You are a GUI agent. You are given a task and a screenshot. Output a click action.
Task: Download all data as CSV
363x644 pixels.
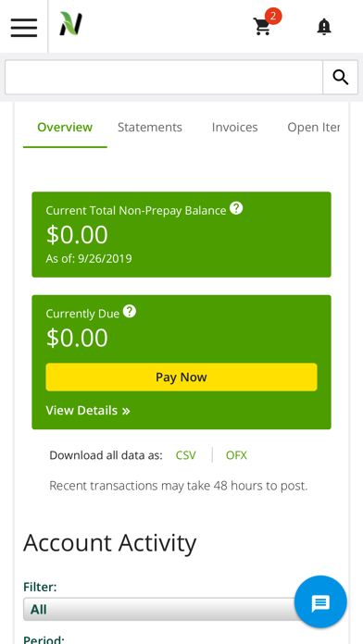pyautogui.click(x=186, y=455)
